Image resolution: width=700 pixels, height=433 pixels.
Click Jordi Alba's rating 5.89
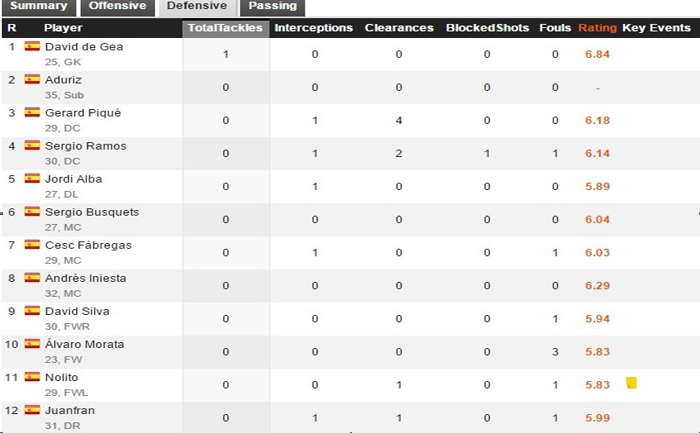[x=597, y=187]
